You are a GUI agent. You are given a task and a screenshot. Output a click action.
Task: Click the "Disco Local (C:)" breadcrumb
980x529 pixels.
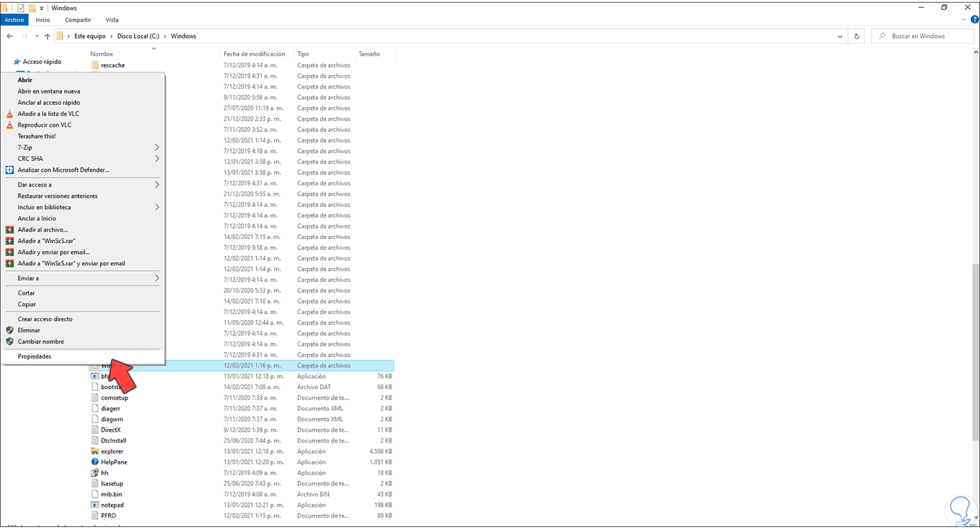[138, 36]
